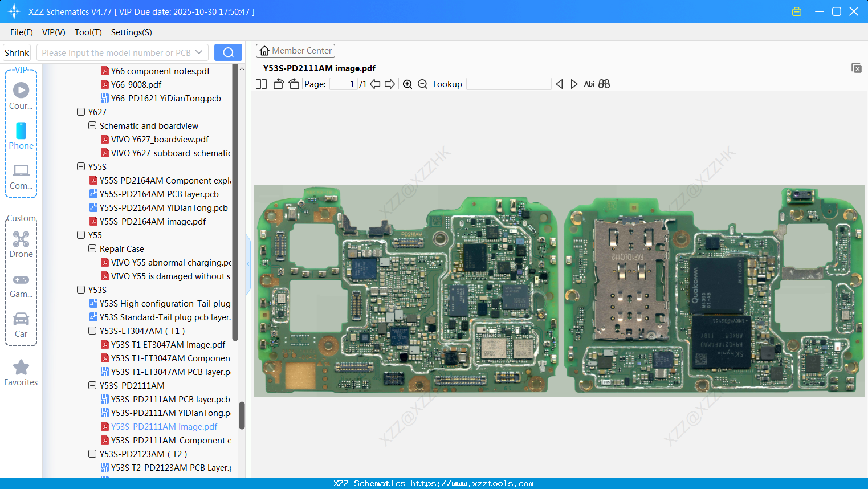Go to the previous page arrow
Image resolution: width=868 pixels, height=489 pixels.
click(x=375, y=84)
